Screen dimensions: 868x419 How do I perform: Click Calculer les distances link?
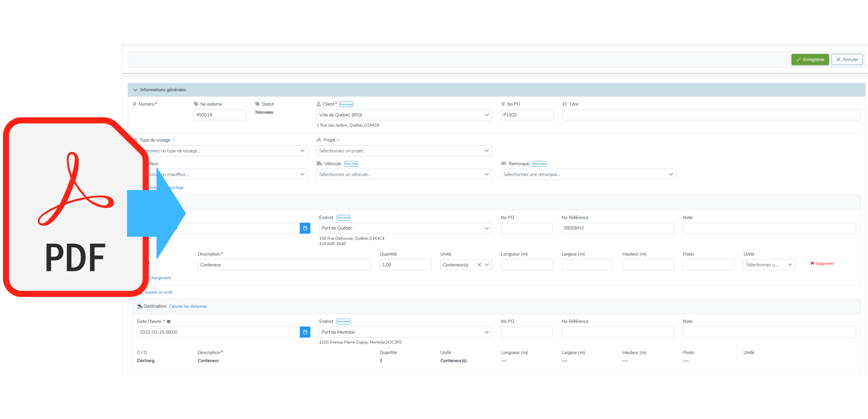(188, 306)
